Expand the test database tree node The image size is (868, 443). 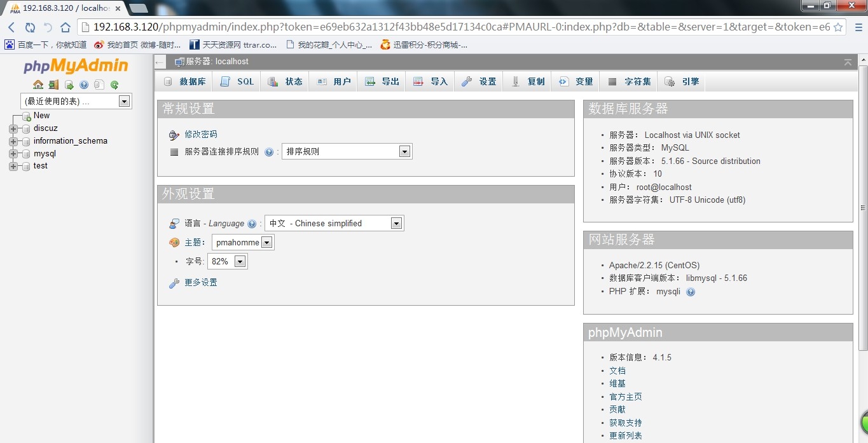(x=13, y=167)
